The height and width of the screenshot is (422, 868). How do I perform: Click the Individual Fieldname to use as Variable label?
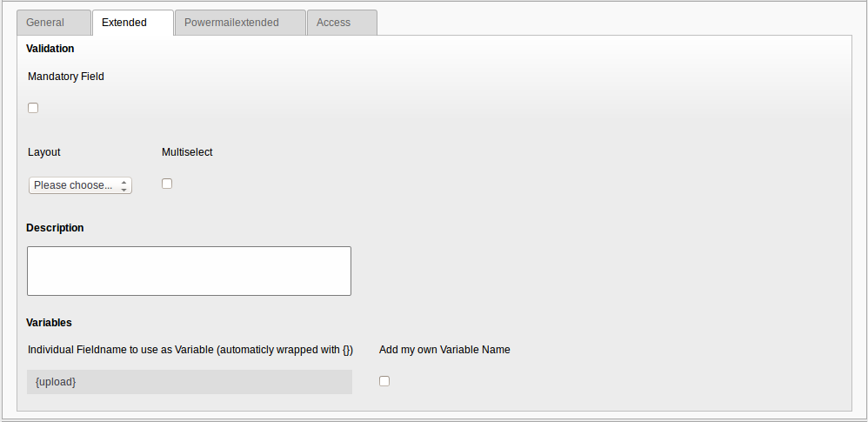point(190,350)
